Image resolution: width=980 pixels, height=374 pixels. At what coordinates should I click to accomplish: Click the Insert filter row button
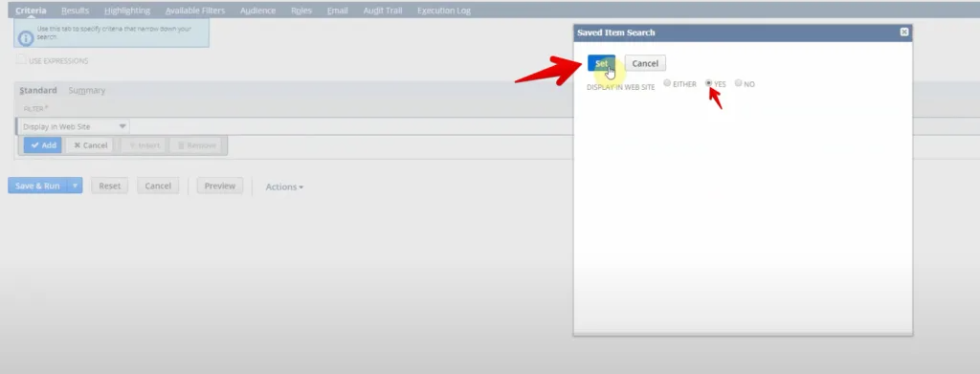coord(144,145)
